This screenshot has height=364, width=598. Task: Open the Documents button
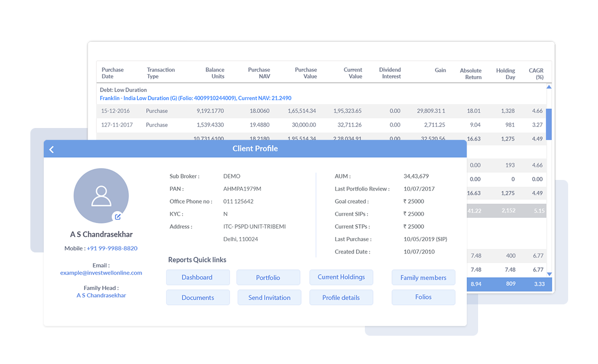(198, 297)
